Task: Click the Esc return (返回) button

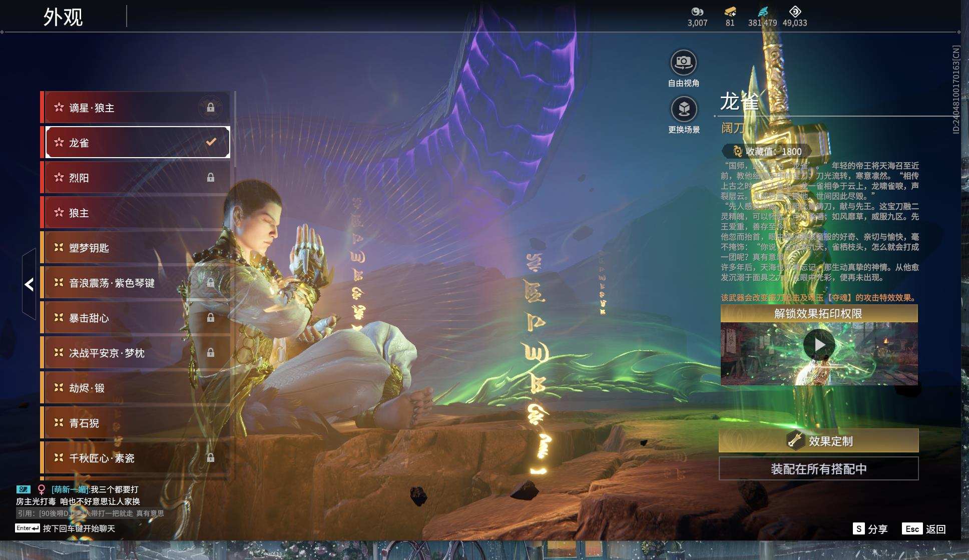Action: [924, 529]
